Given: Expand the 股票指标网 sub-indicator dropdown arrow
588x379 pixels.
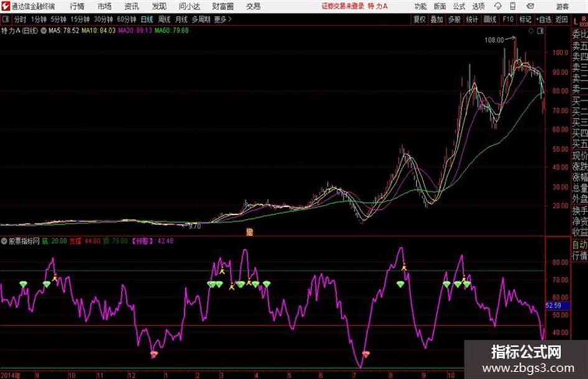Looking at the screenshot, I should (x=4, y=241).
